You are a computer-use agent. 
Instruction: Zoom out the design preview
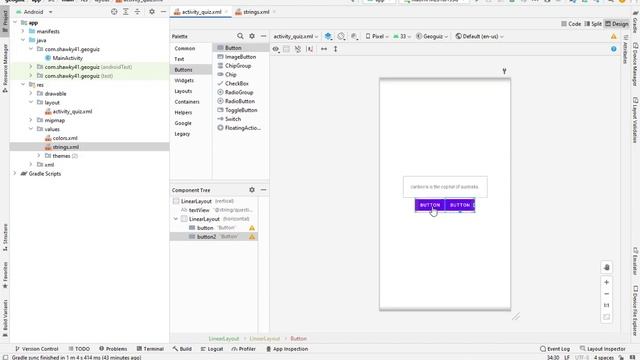(x=607, y=294)
